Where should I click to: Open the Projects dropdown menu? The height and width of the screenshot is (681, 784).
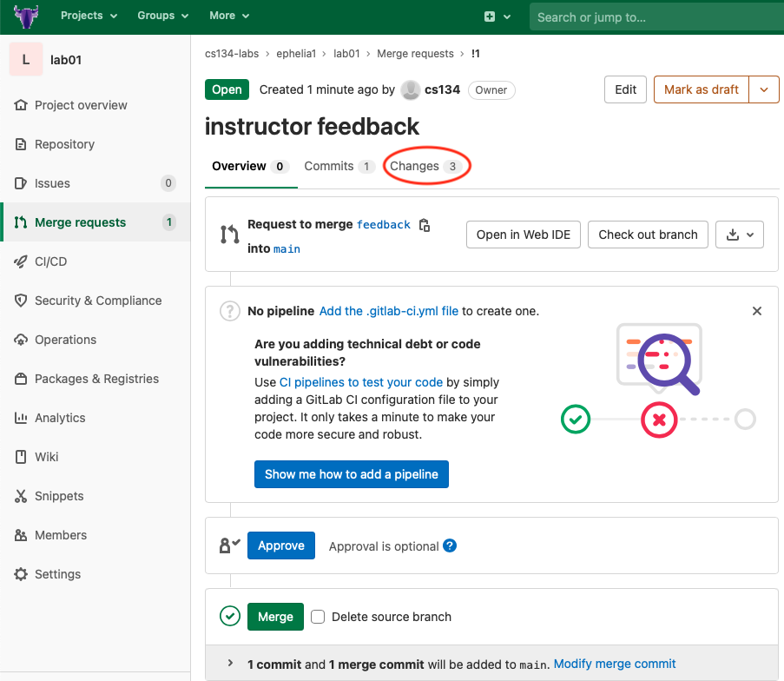(x=89, y=16)
